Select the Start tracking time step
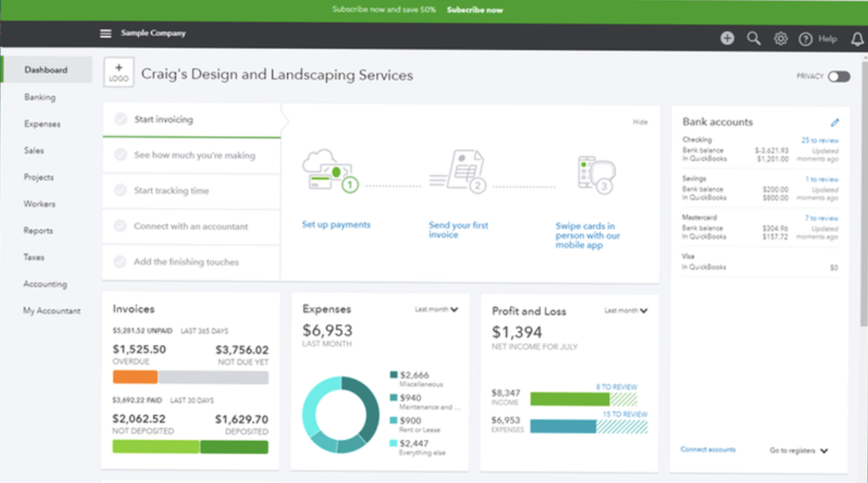This screenshot has width=868, height=483. point(192,191)
